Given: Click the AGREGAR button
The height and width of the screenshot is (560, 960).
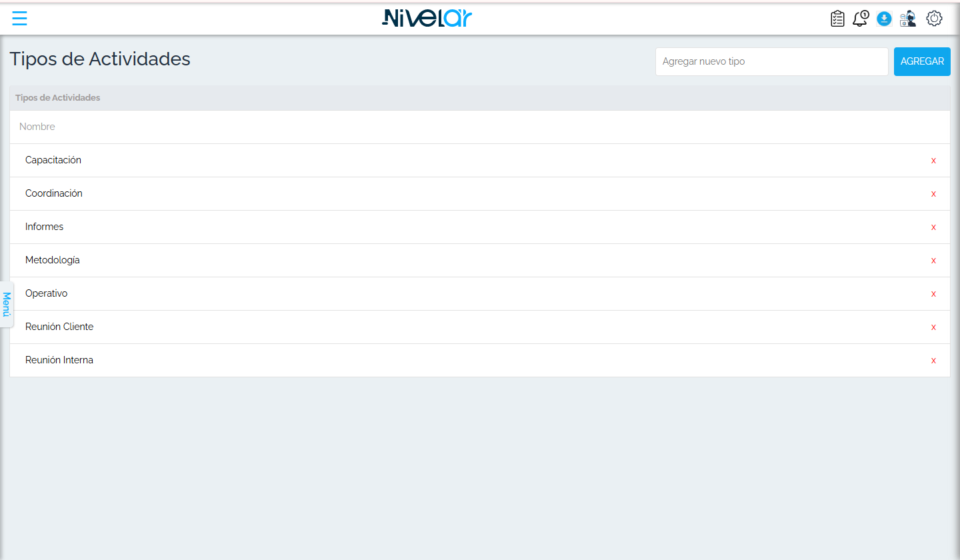Looking at the screenshot, I should [922, 61].
